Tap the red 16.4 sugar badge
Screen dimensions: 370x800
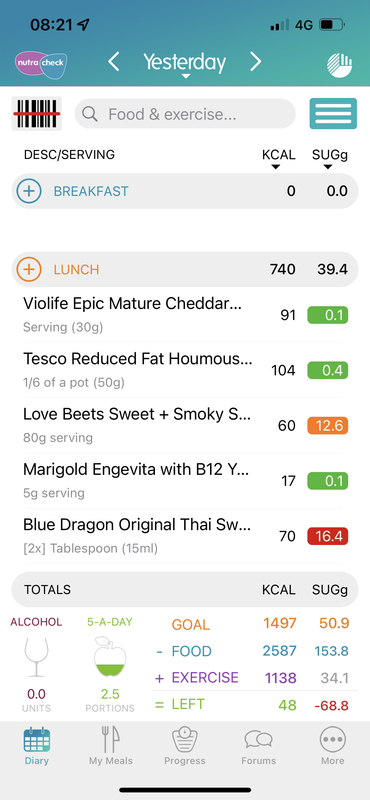[328, 536]
